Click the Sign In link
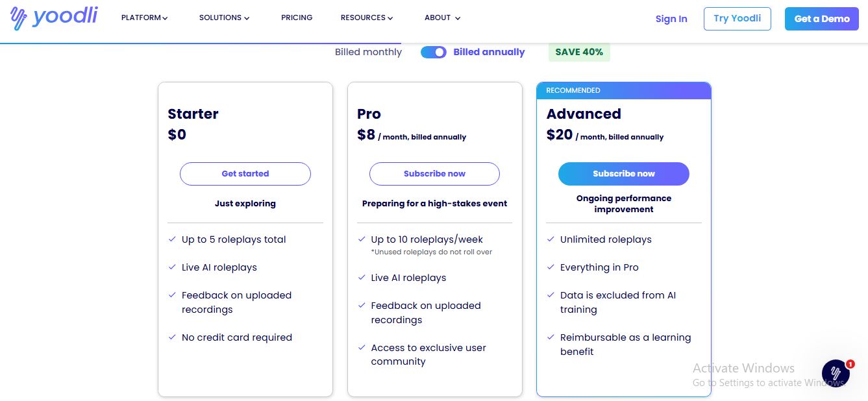 pos(671,19)
